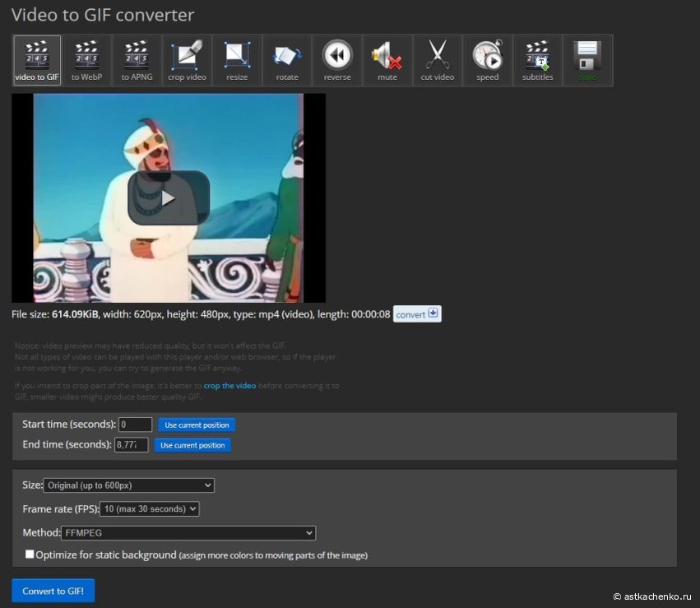Focus the Start time input field
The width and height of the screenshot is (700, 608).
[x=135, y=424]
